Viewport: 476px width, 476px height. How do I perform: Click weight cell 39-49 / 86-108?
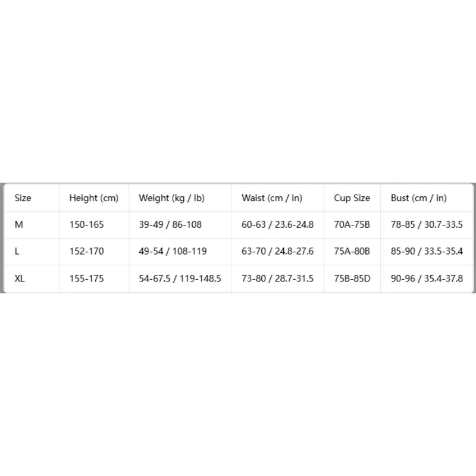coord(170,225)
